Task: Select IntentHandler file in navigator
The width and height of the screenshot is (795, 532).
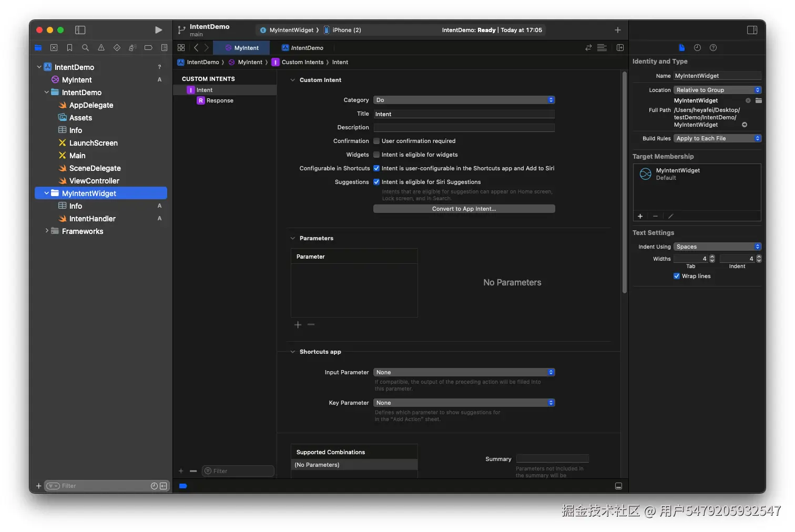Action: point(92,219)
